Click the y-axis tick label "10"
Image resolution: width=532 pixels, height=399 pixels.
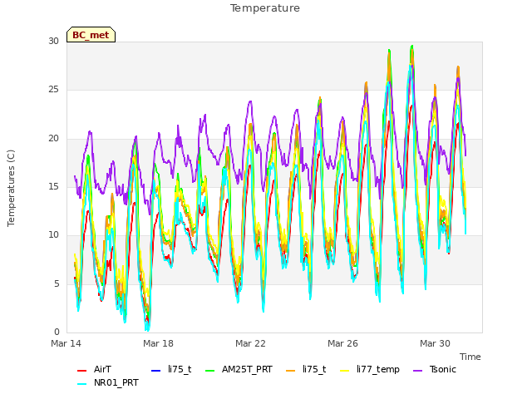point(53,234)
